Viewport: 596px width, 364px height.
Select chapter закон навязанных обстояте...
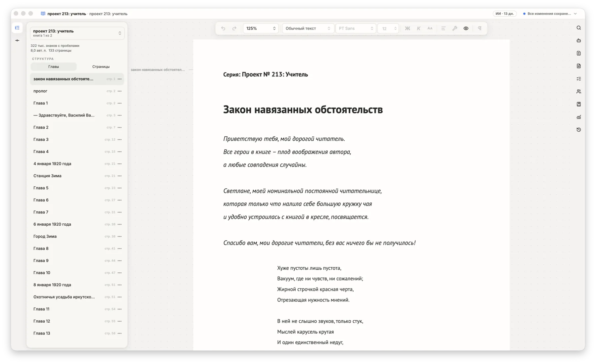(x=77, y=79)
